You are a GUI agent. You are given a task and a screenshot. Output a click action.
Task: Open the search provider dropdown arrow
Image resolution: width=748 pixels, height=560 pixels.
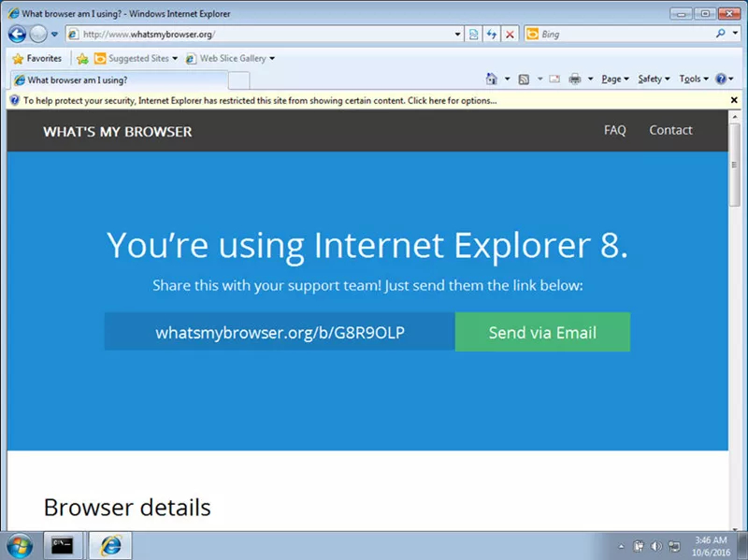(734, 34)
